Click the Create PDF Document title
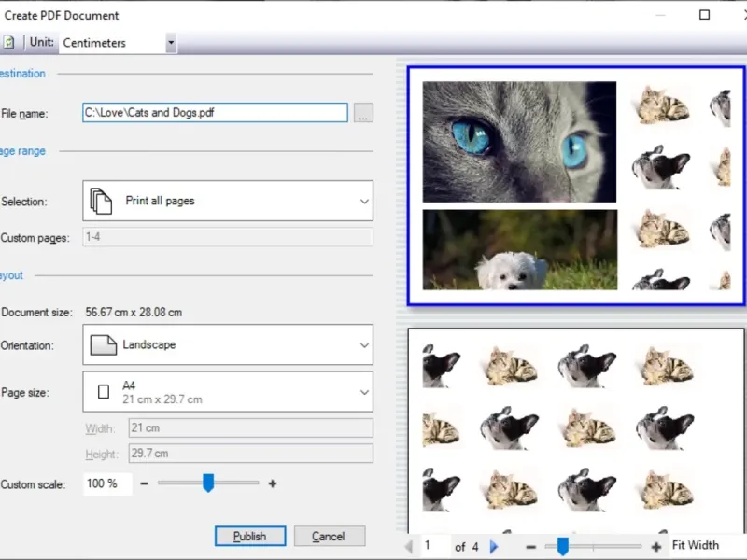 [x=62, y=15]
